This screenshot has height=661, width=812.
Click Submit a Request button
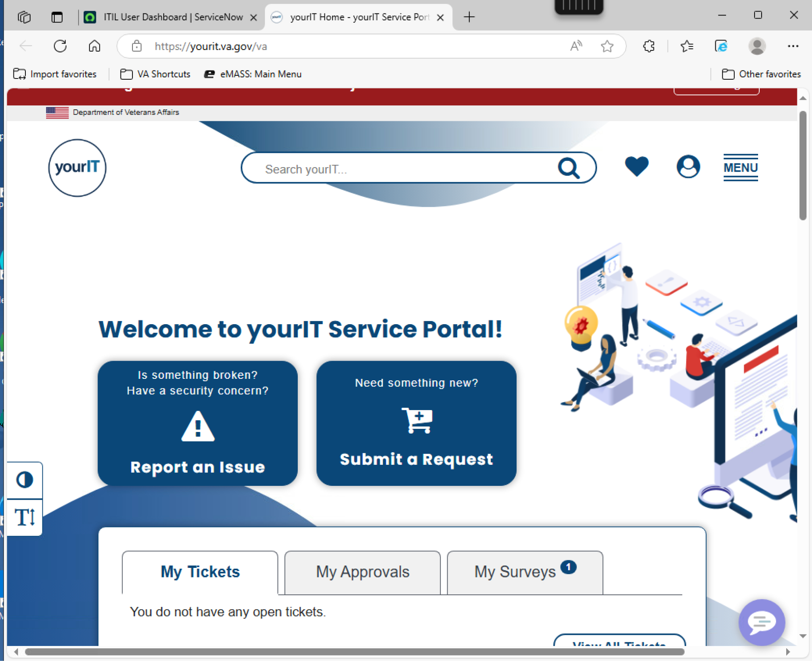tap(416, 423)
